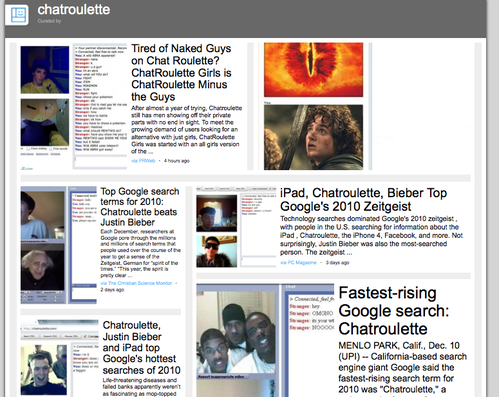Image resolution: width=499 pixels, height=397 pixels.
Task: Click the man in sunglasses webcam thumbnail
Action: point(217,251)
